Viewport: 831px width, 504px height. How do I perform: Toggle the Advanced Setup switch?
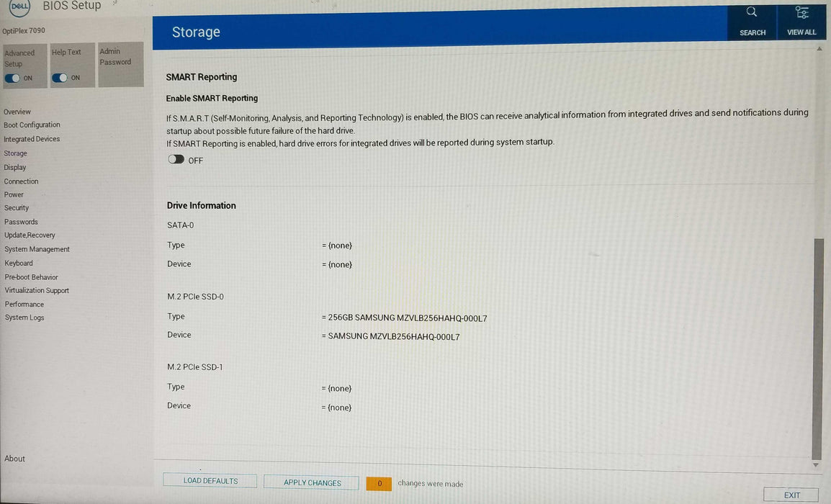tap(12, 78)
